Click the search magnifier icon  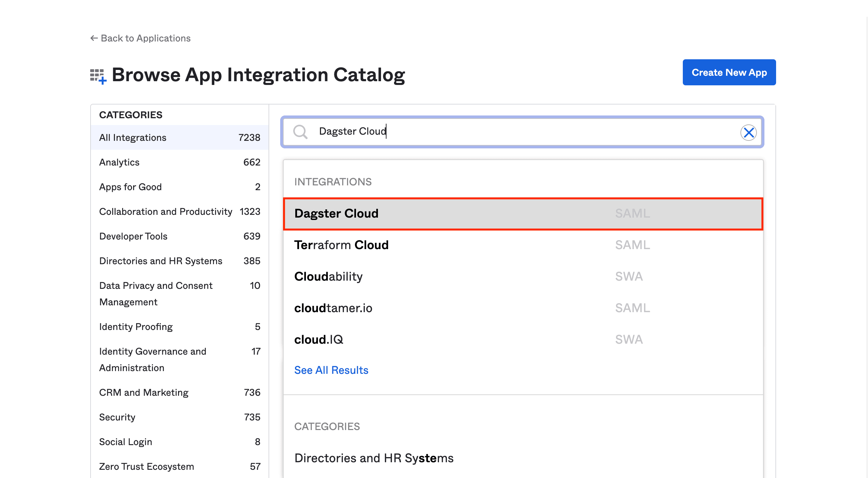click(x=300, y=132)
